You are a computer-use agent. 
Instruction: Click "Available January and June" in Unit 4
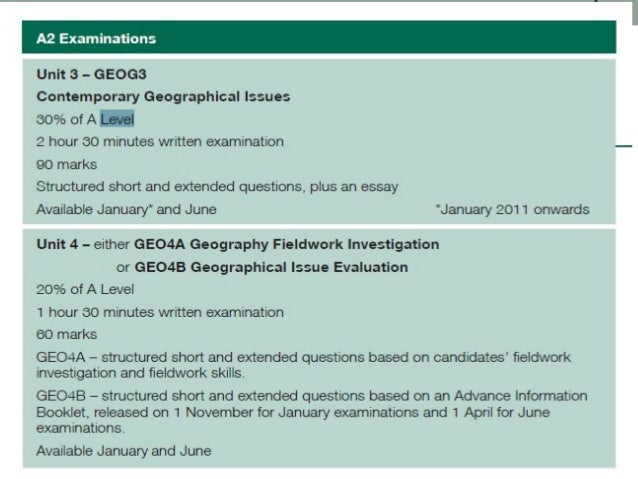[x=123, y=451]
